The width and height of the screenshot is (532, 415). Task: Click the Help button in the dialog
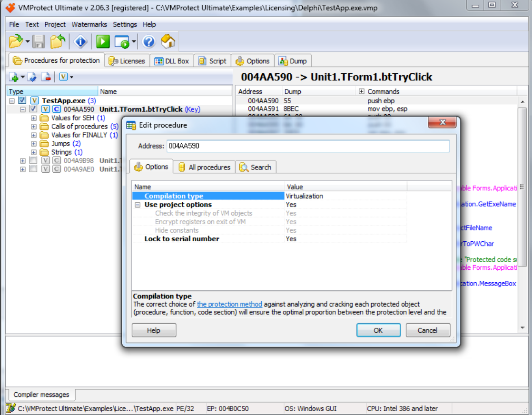pos(154,330)
